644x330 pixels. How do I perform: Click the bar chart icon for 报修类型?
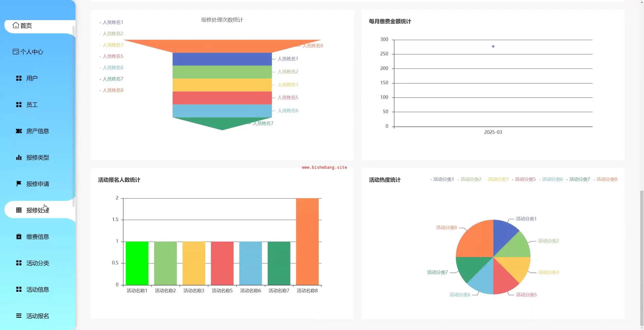[x=19, y=157]
